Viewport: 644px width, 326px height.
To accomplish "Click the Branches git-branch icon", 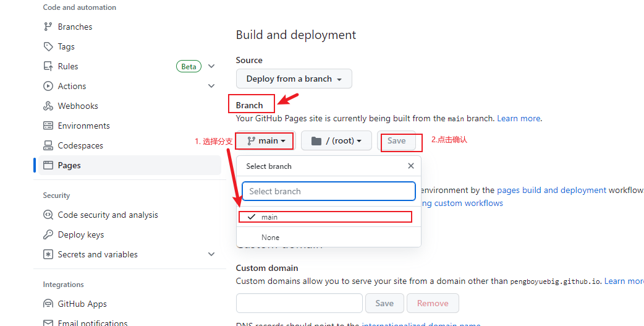I will click(48, 27).
